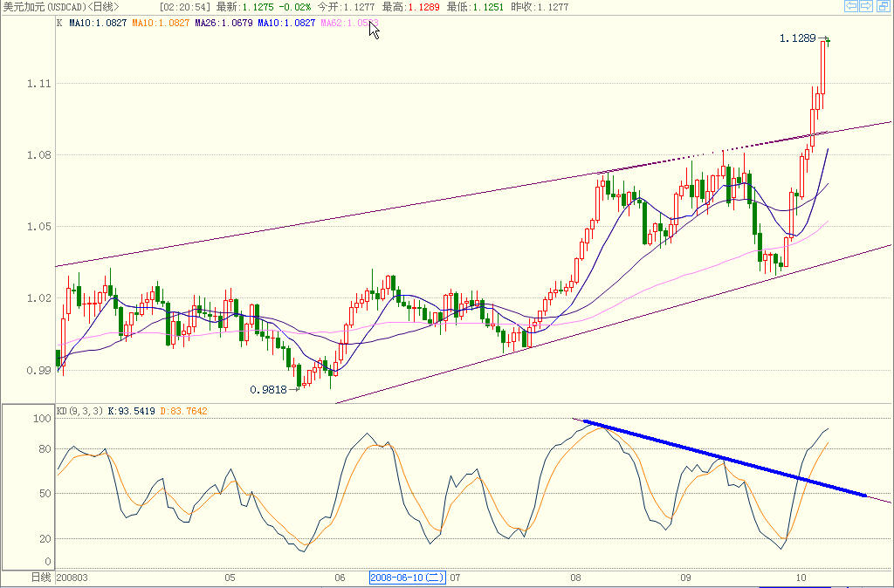Screen dimensions: 894x588
Task: Go to next chart with right arrow icon
Action: click(866, 6)
